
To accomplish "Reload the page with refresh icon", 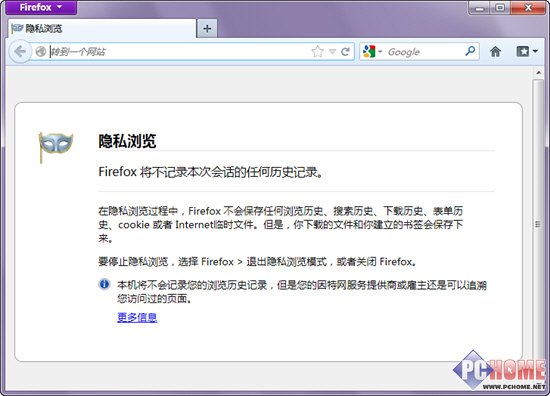I will pyautogui.click(x=346, y=52).
